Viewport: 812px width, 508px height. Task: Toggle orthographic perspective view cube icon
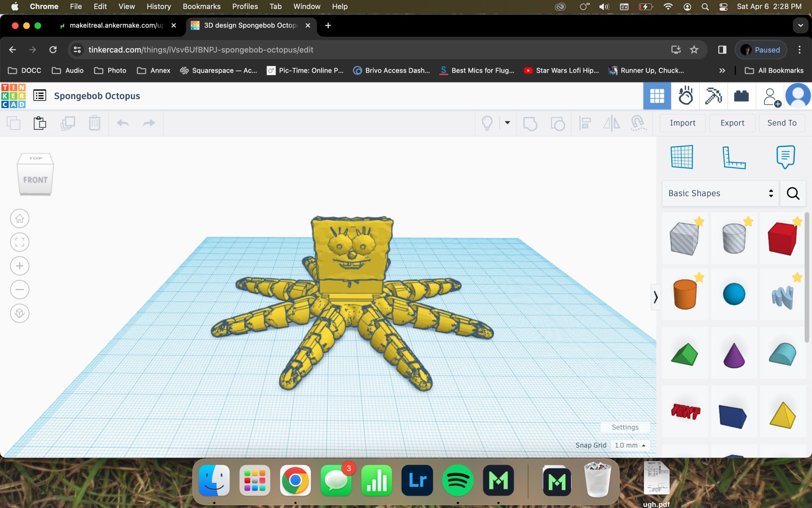pyautogui.click(x=20, y=314)
